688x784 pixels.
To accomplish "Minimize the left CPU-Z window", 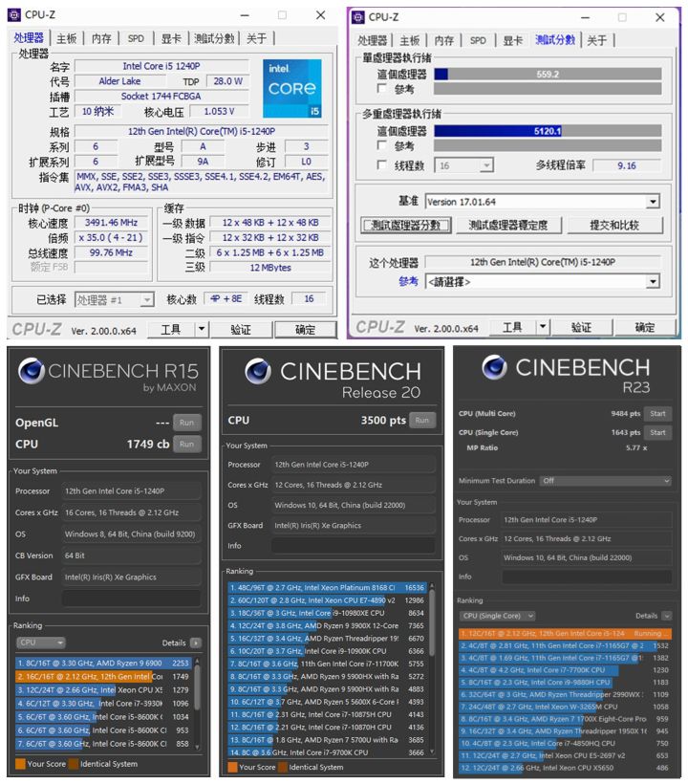I will [x=245, y=15].
